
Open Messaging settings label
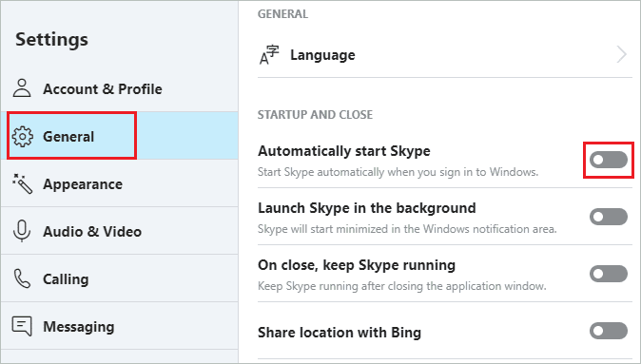pyautogui.click(x=79, y=327)
